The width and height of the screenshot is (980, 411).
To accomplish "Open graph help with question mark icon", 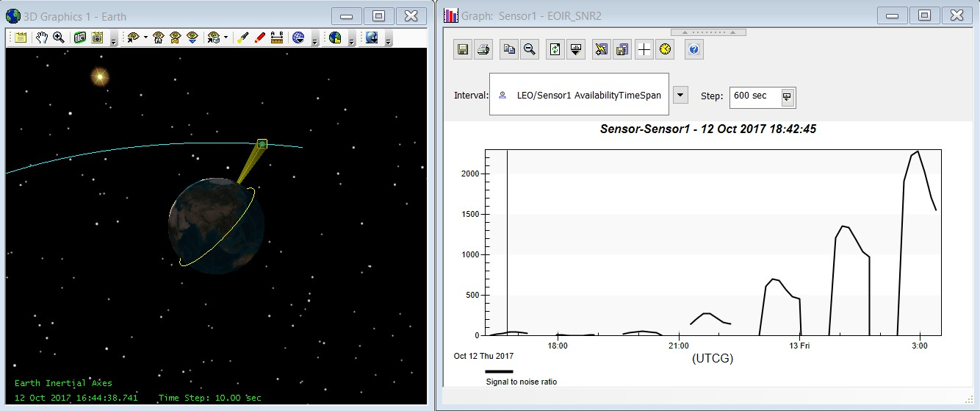I will (x=693, y=49).
